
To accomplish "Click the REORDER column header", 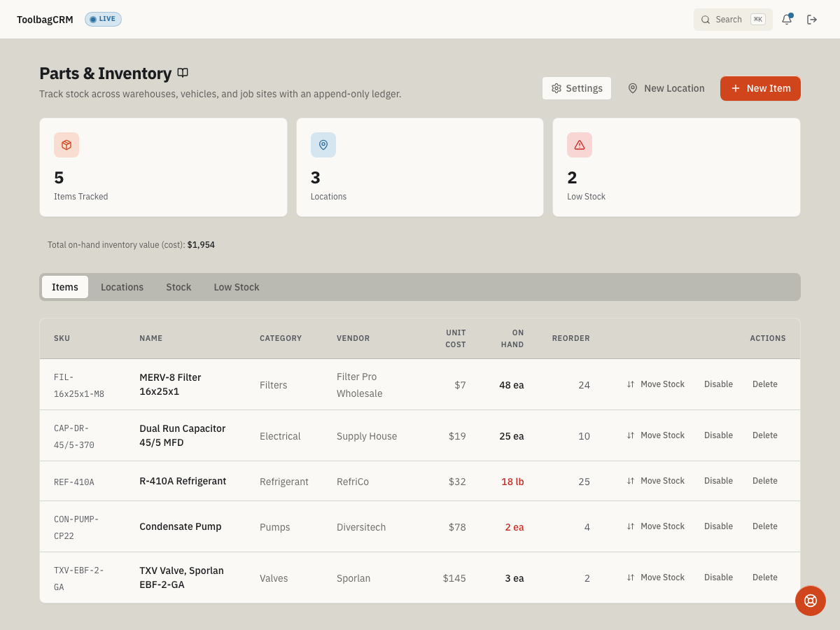I will coord(571,338).
